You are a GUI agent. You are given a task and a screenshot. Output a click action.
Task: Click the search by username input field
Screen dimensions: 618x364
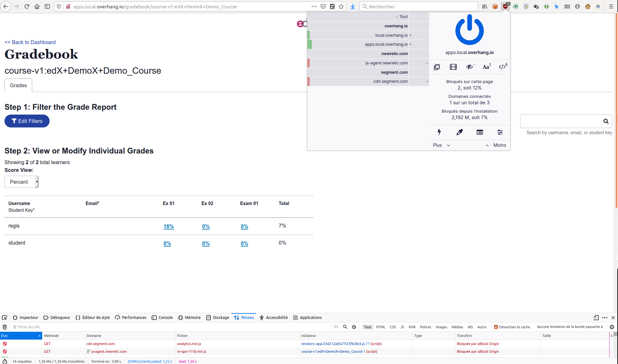[563, 121]
